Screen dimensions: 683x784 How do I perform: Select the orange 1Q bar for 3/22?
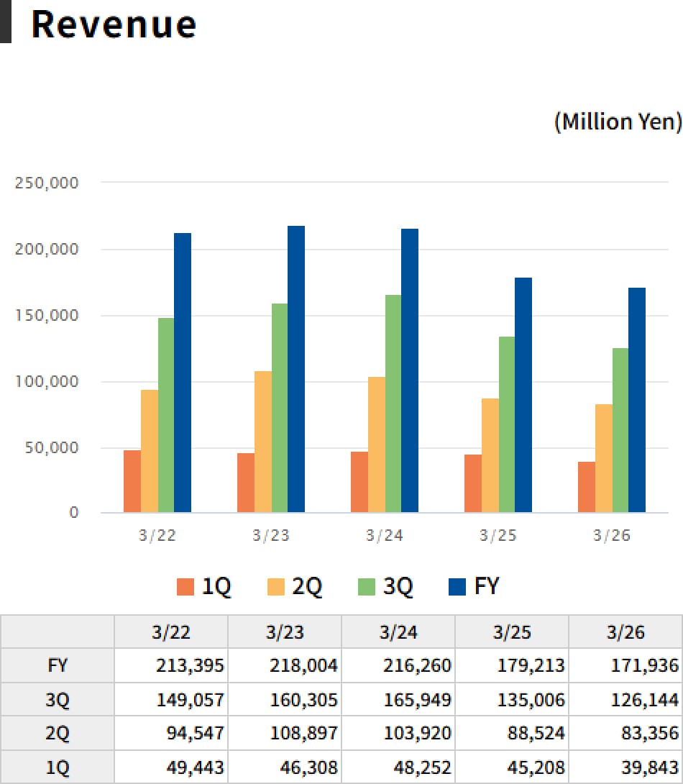point(132,481)
